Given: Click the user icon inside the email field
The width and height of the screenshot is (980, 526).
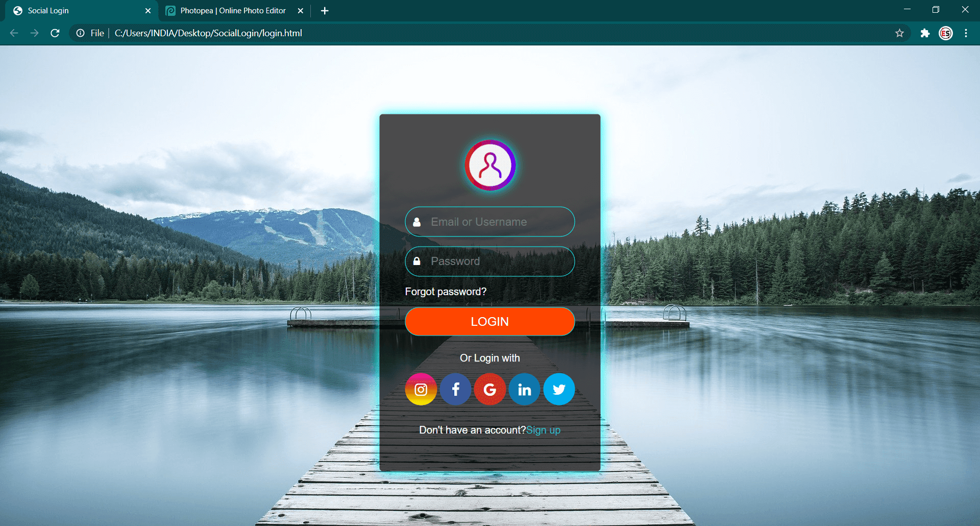Looking at the screenshot, I should click(x=416, y=222).
